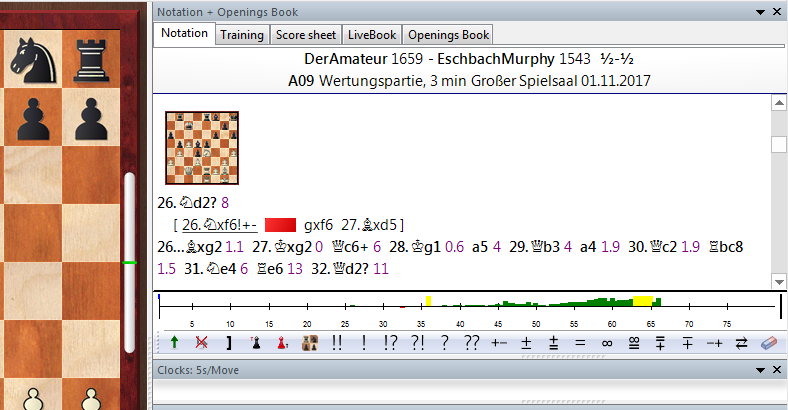The height and width of the screenshot is (410, 788).
Task: Click the evaluation bar slider beside board
Action: click(128, 263)
